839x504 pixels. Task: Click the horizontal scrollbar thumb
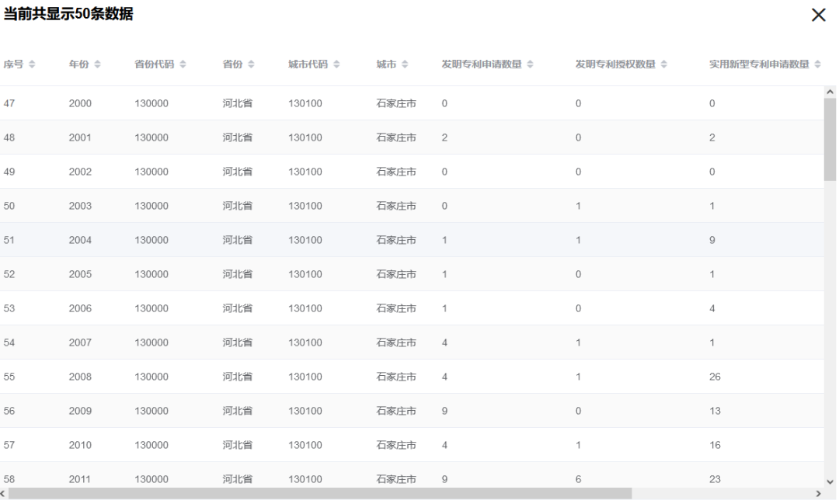(320, 493)
